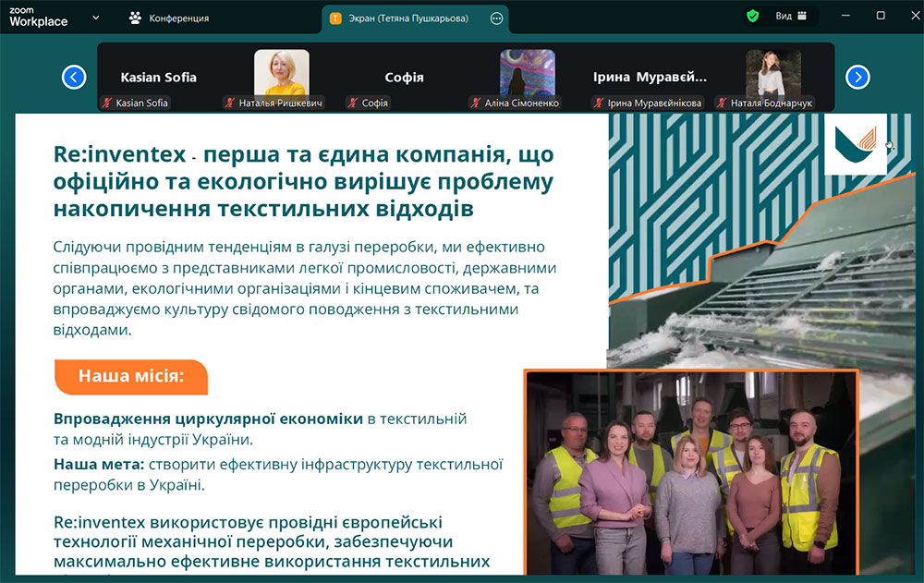Click the muted mic icon for Наталя Боднарчук
This screenshot has height=583, width=924.
point(721,103)
